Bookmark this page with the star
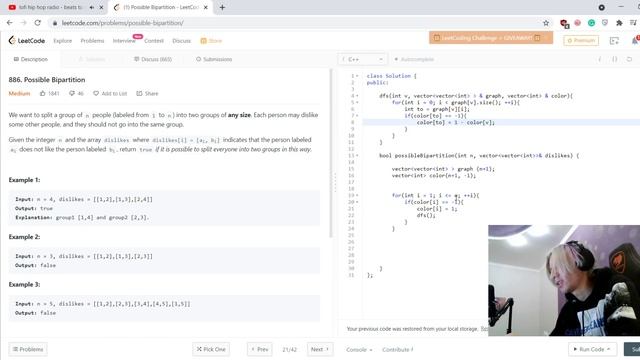640x360 pixels. [x=546, y=23]
